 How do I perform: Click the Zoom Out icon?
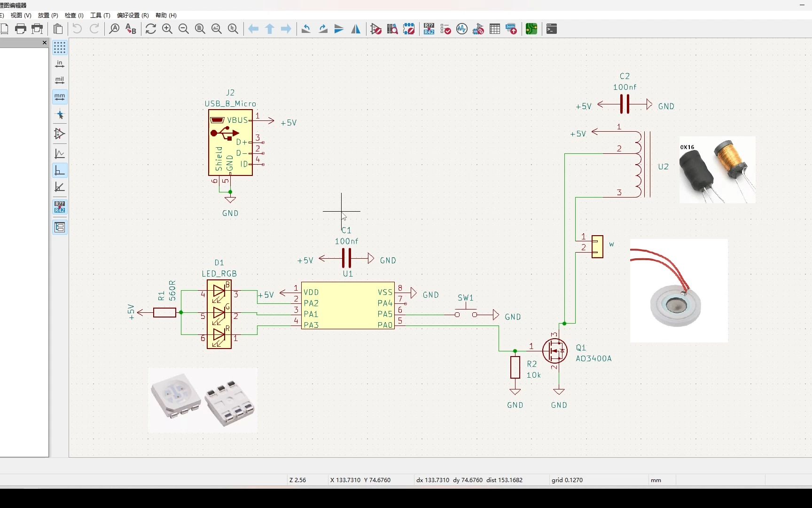pyautogui.click(x=184, y=29)
